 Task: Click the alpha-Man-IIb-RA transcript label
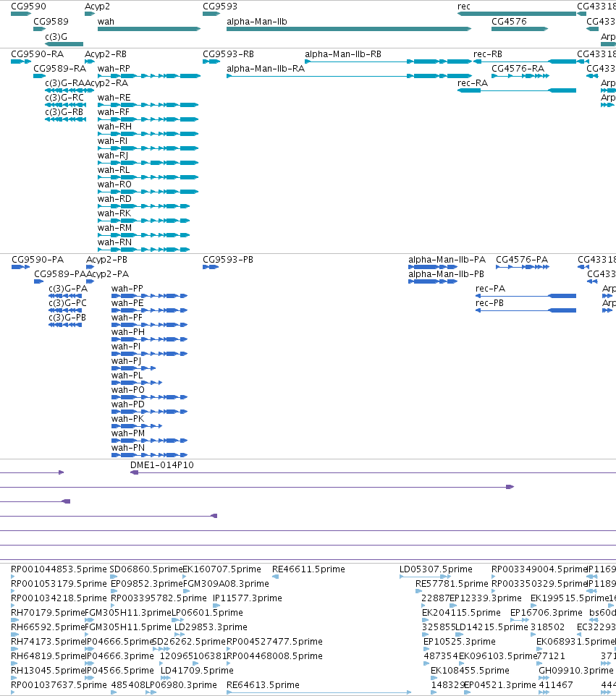pos(266,69)
